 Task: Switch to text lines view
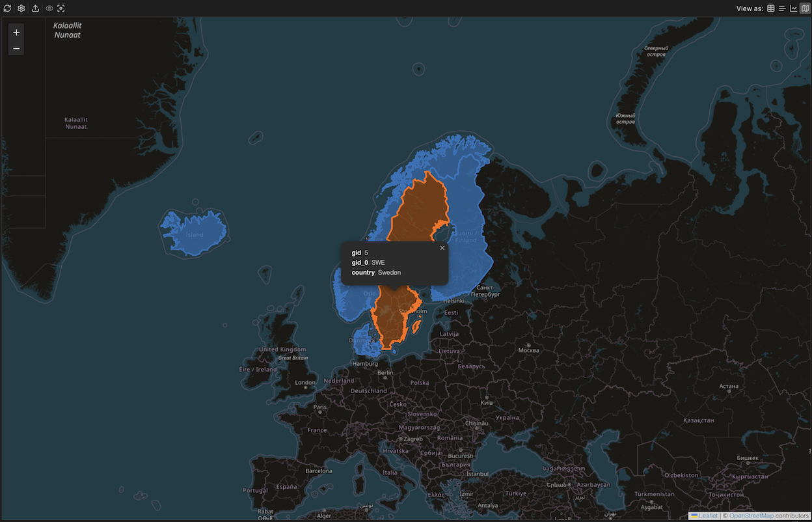coord(782,8)
